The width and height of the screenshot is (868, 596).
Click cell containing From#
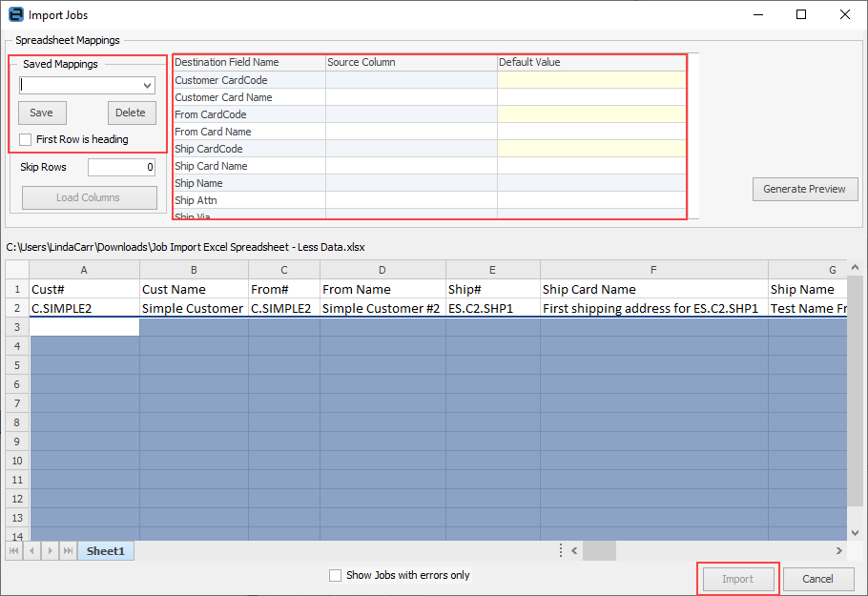pyautogui.click(x=284, y=289)
